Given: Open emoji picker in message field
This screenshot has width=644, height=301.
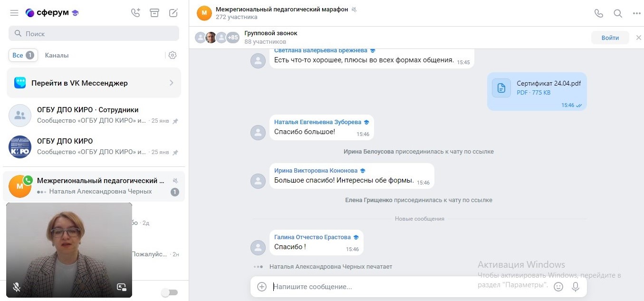Looking at the screenshot, I should pyautogui.click(x=558, y=287).
